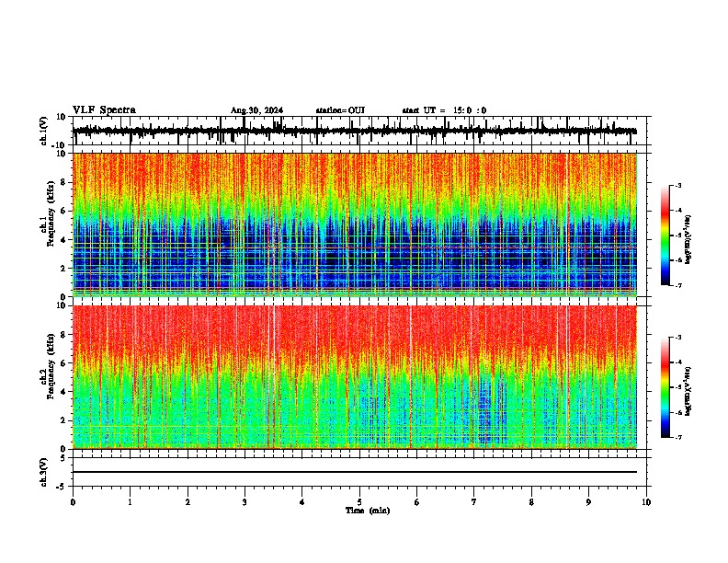Screen dimensions: 728x563
Task: Click tick label "1" on the Time axis
Action: 130,502
